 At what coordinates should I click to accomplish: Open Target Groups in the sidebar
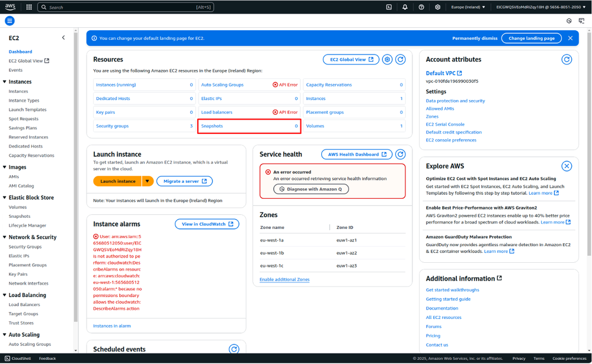point(24,314)
